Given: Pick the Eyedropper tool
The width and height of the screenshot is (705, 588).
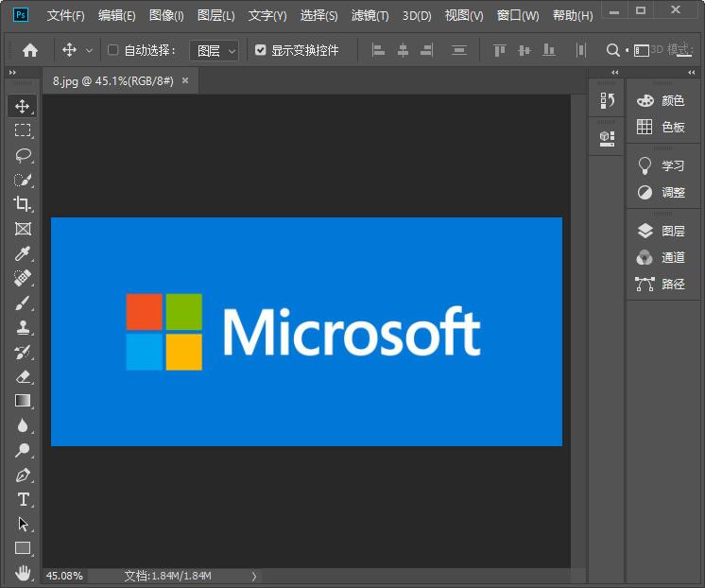Looking at the screenshot, I should 23,253.
